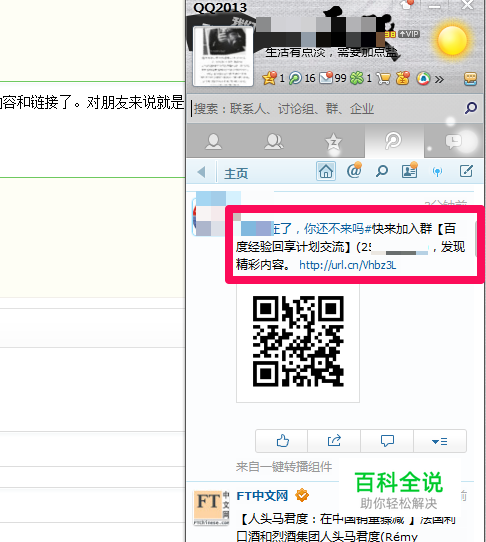
Task: Open the message box icon at right
Action: tap(470, 79)
